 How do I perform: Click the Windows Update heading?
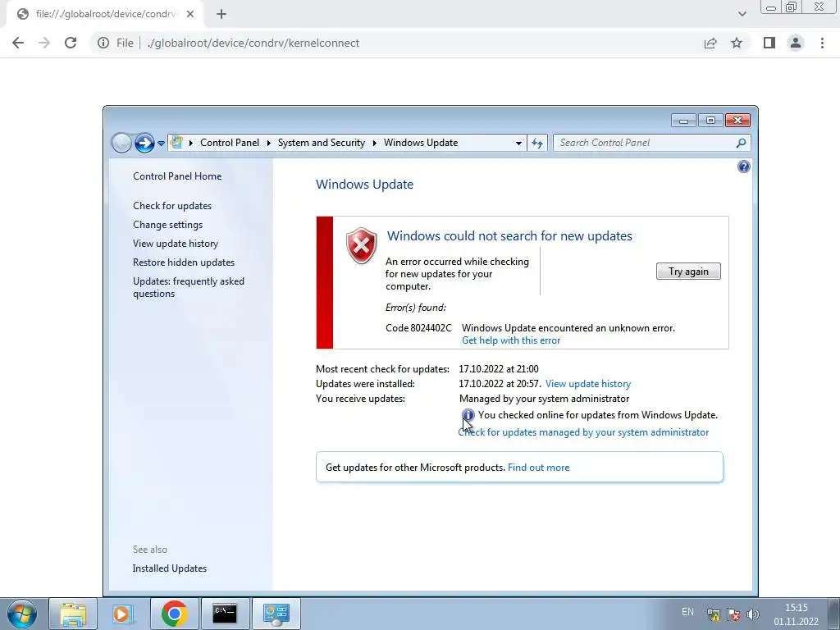pos(364,185)
